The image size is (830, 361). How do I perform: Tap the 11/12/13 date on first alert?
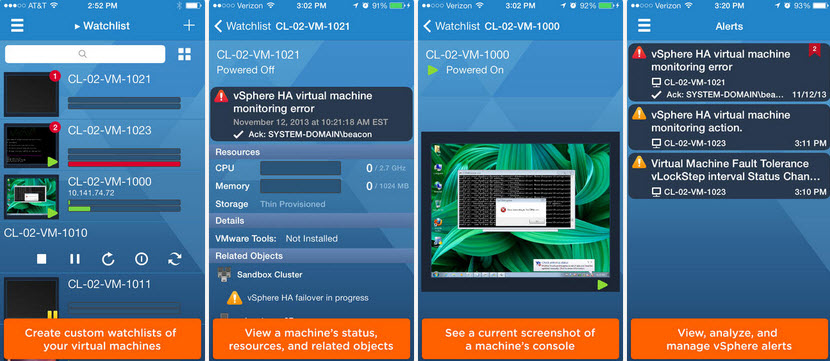(x=810, y=94)
